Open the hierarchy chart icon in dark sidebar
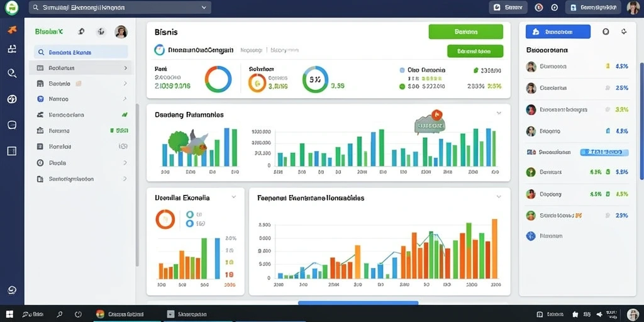Image resolution: width=644 pixels, height=322 pixels. tap(12, 49)
